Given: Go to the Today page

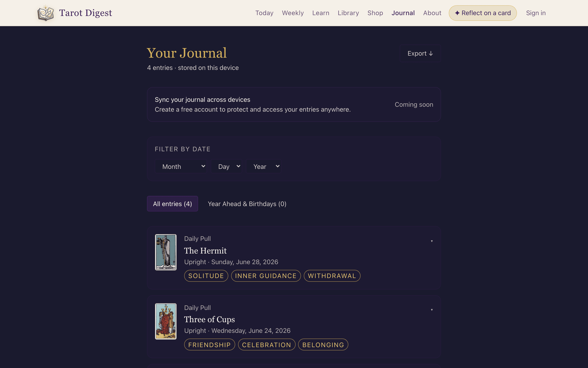Looking at the screenshot, I should pyautogui.click(x=264, y=13).
